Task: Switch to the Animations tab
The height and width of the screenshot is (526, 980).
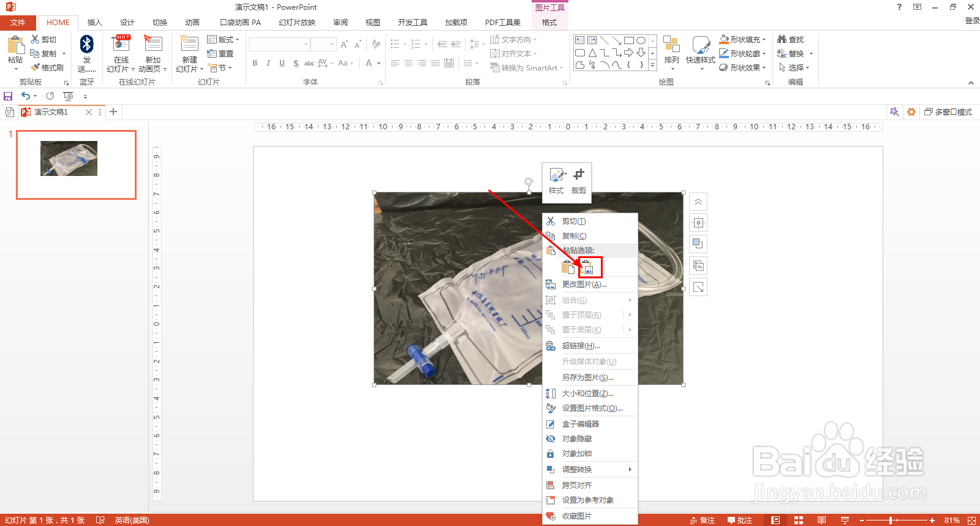Action: pyautogui.click(x=192, y=23)
